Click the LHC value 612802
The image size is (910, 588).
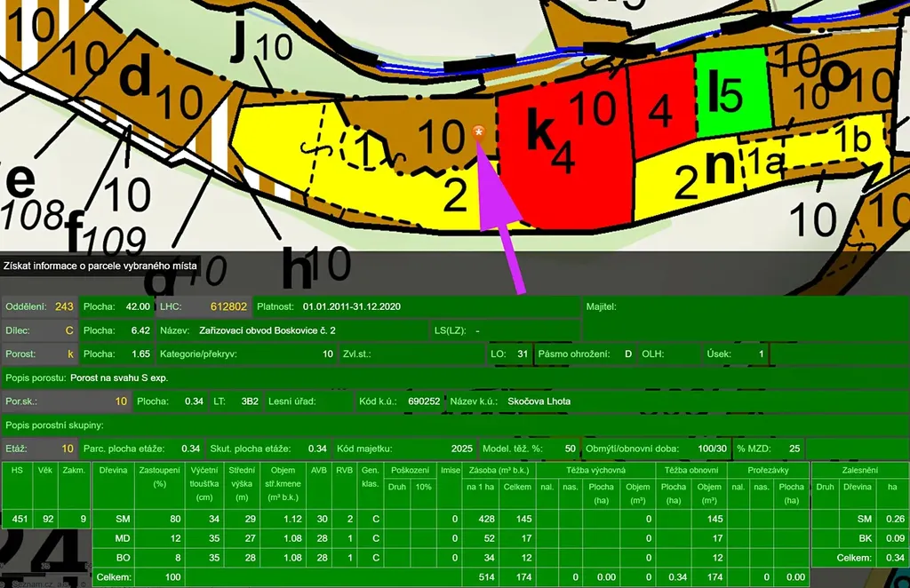[228, 306]
